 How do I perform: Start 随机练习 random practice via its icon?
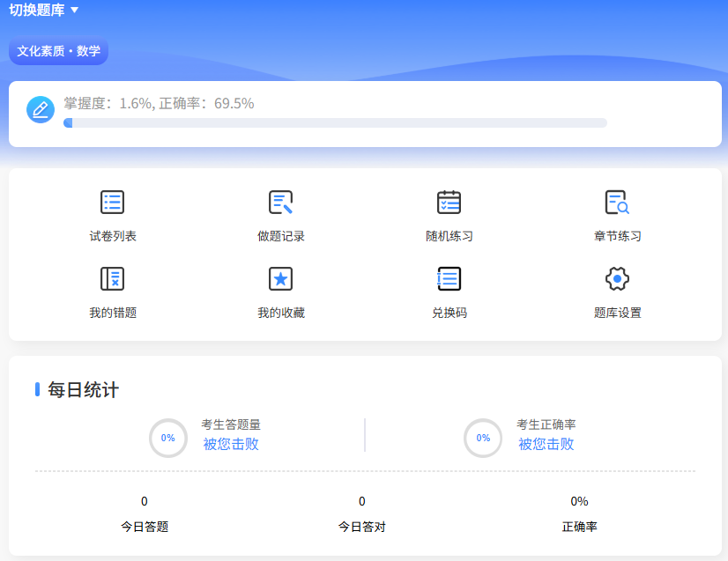pyautogui.click(x=449, y=203)
